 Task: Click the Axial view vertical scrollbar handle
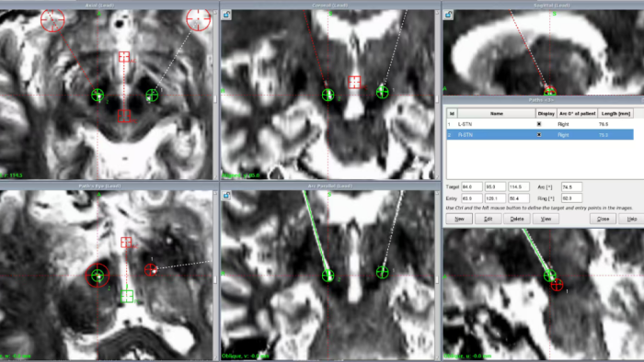(x=215, y=99)
